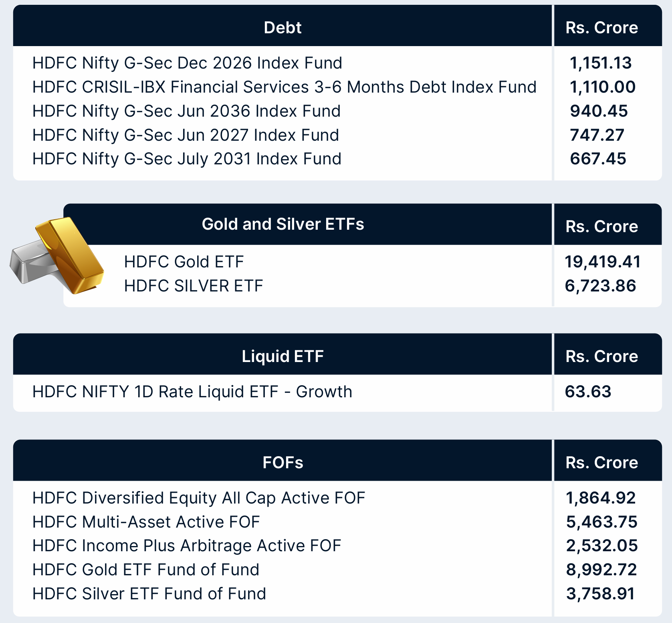
Task: Click the 19,419.41 crore value
Action: tap(602, 262)
